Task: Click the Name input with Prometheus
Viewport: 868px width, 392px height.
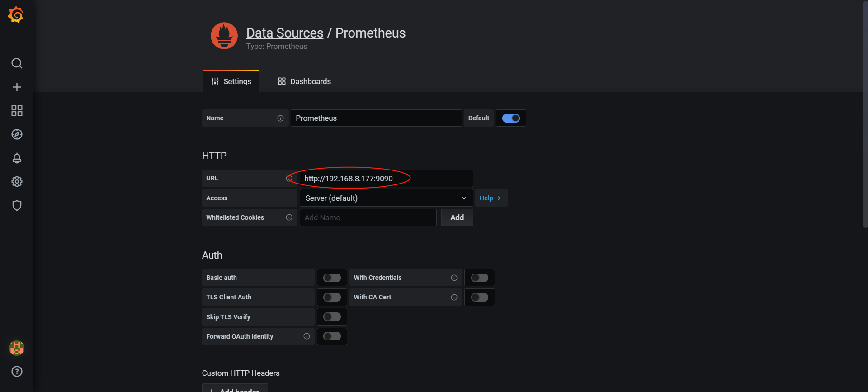Action: (x=376, y=118)
